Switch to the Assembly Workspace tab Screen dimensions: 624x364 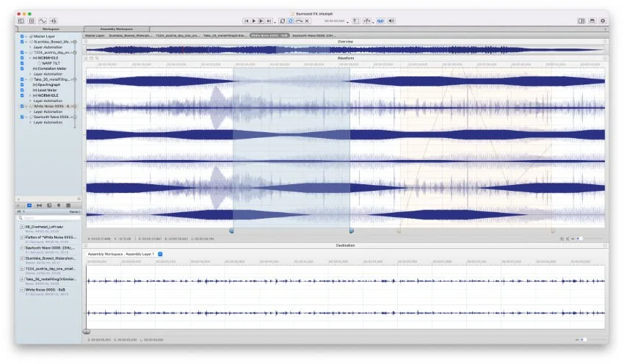pyautogui.click(x=117, y=29)
